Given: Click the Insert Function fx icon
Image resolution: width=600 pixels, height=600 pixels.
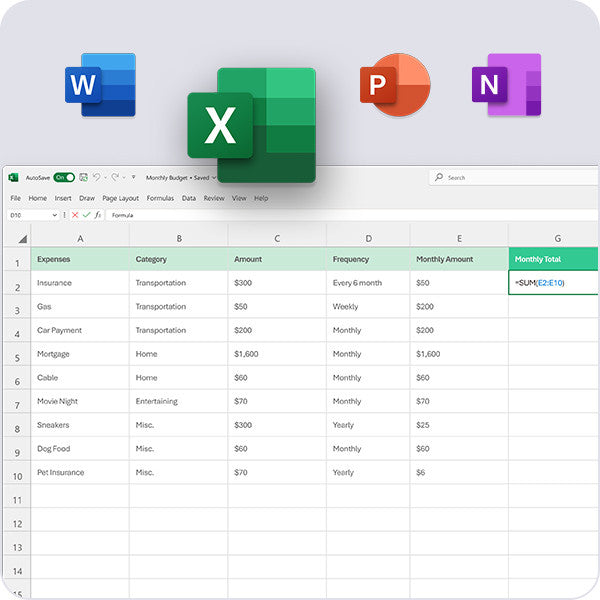Looking at the screenshot, I should [x=99, y=215].
